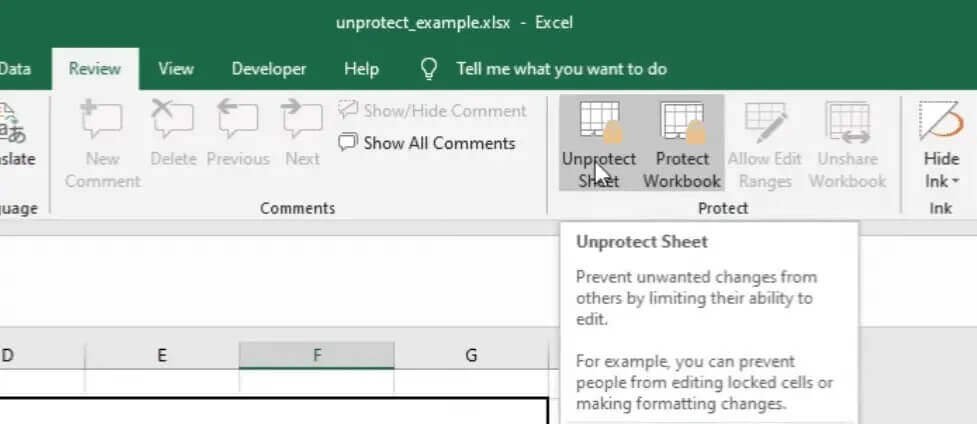Toggle Show All Comments
Image resolution: width=977 pixels, height=424 pixels.
pyautogui.click(x=427, y=143)
